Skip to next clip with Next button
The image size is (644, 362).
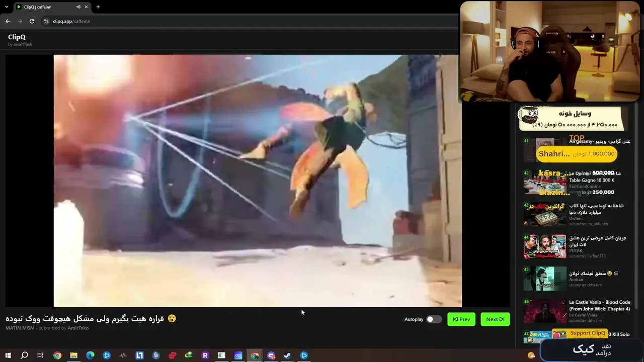(x=495, y=319)
